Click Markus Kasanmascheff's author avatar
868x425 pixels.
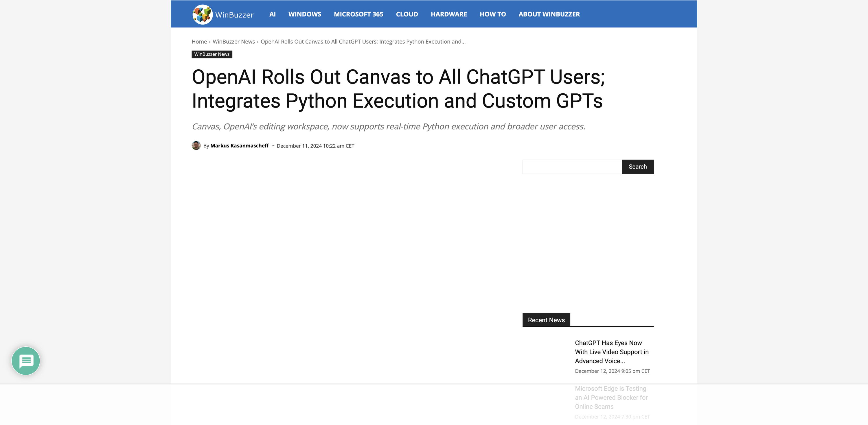coord(196,145)
